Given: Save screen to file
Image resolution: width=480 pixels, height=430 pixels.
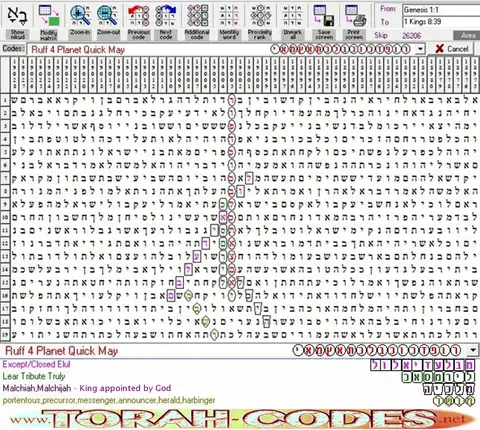Looking at the screenshot, I should [x=324, y=21].
